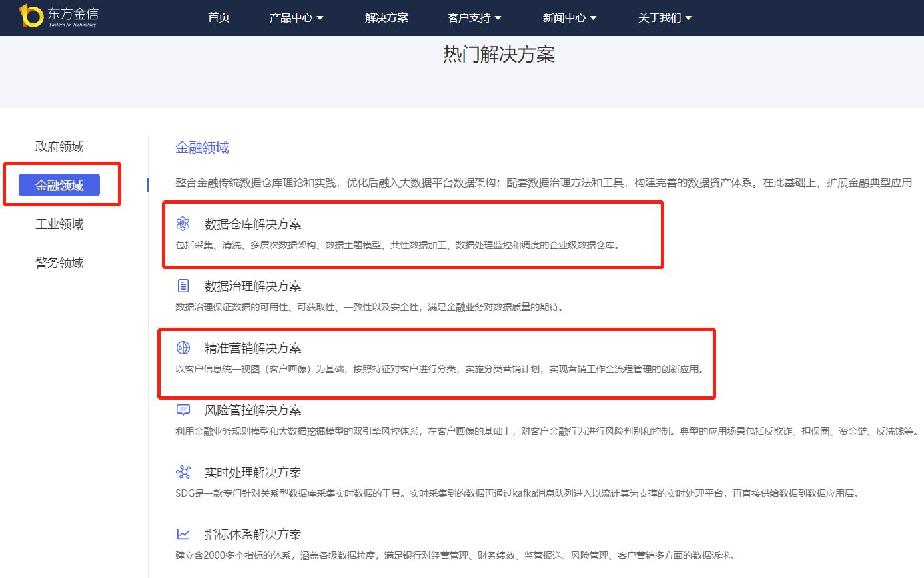This screenshot has width=924, height=578.
Task: Click the document icon next to 数据治理解决方案
Action: click(x=182, y=286)
